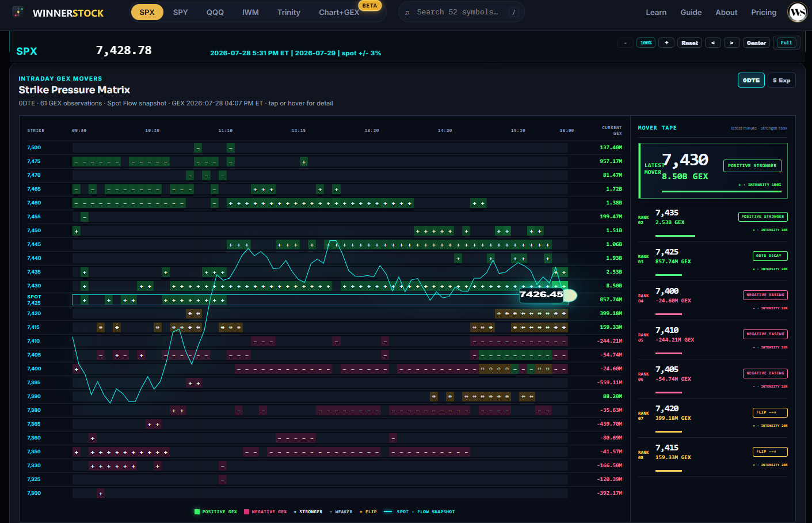Click the SPOT 7,425 strike row label
Viewport: 812px width, 523px height.
pyautogui.click(x=34, y=300)
